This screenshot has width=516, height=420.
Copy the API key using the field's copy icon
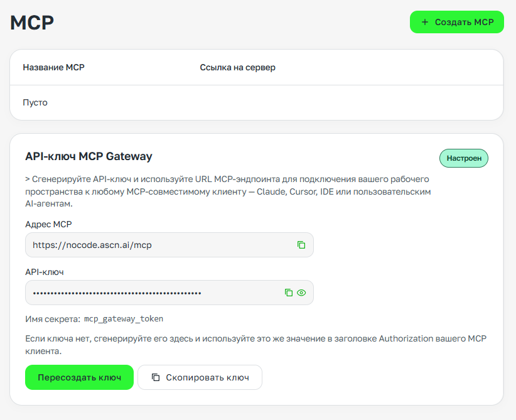pos(289,293)
